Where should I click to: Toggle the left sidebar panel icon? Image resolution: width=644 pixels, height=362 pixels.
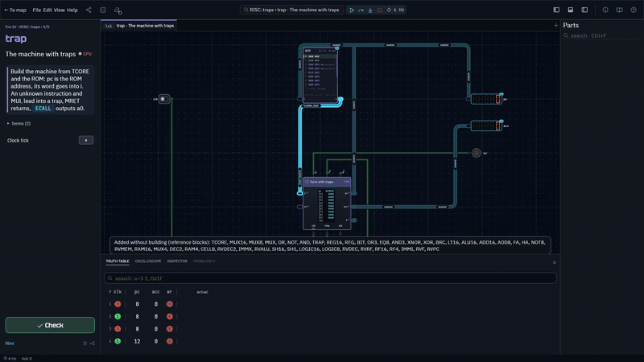coord(556,10)
